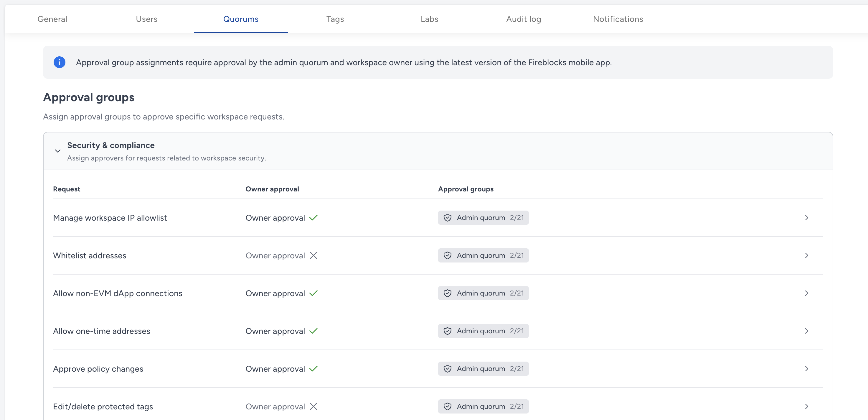Click shield icon in non-EVM dApp quorum badge
The height and width of the screenshot is (420, 868).
pyautogui.click(x=448, y=293)
